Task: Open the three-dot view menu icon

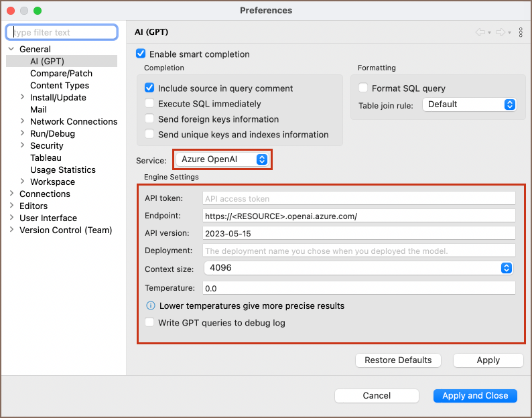Action: click(x=521, y=32)
